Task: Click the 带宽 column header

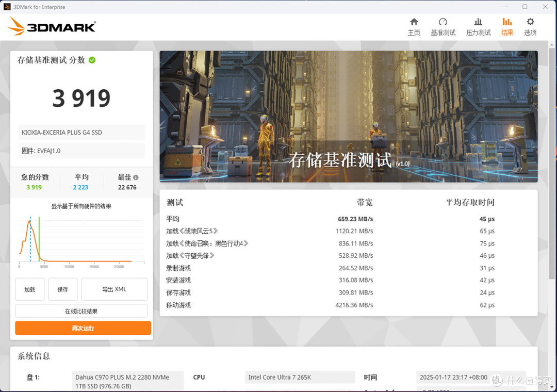Action: click(x=365, y=202)
